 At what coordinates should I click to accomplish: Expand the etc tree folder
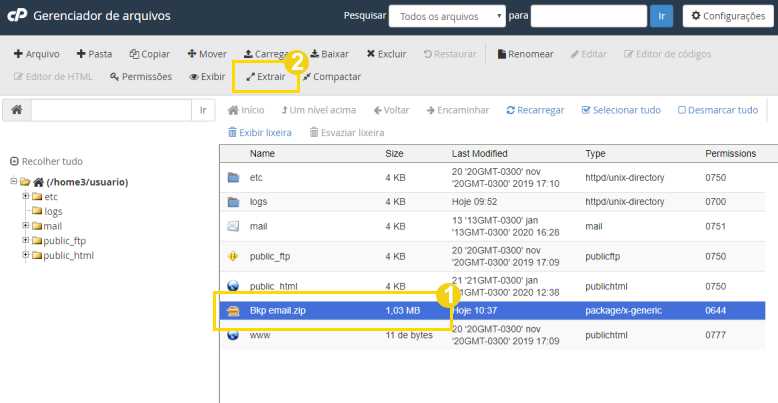point(25,196)
